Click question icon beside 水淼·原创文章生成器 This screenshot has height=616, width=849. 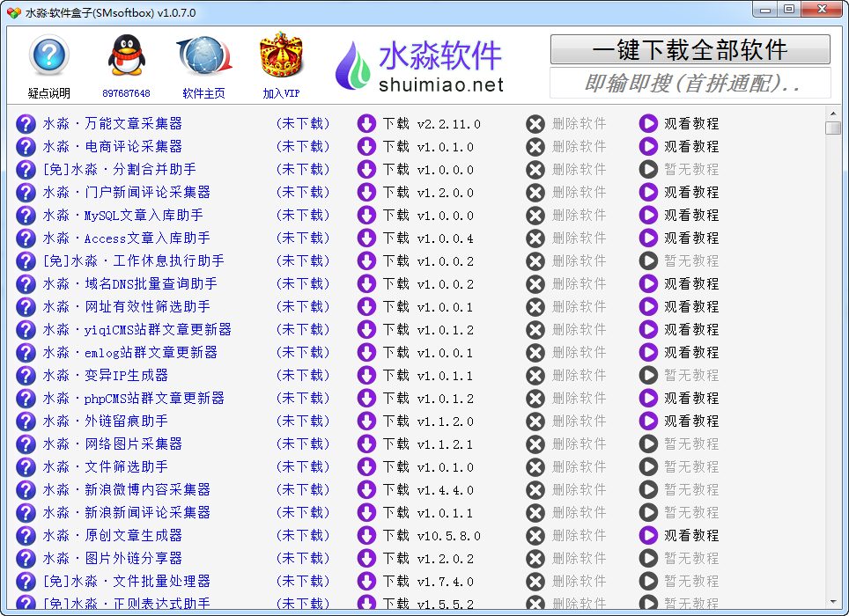[x=26, y=536]
